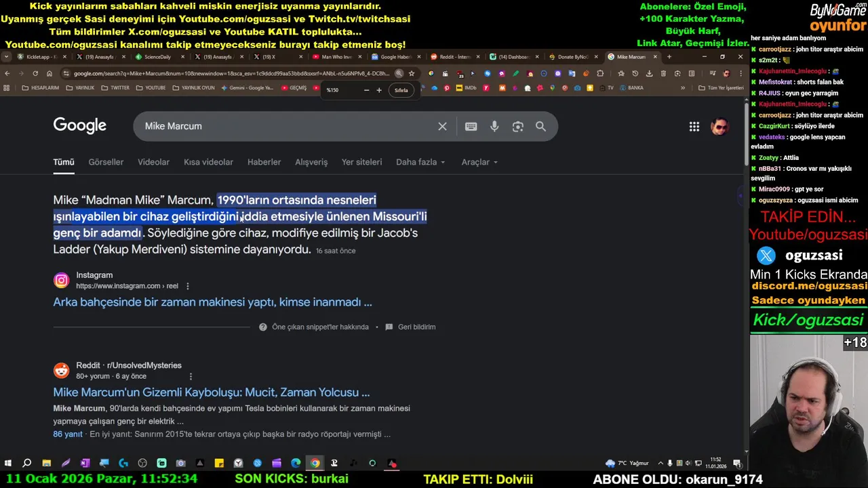The height and width of the screenshot is (488, 868).
Task: Go back in the browser
Action: pyautogui.click(x=7, y=73)
